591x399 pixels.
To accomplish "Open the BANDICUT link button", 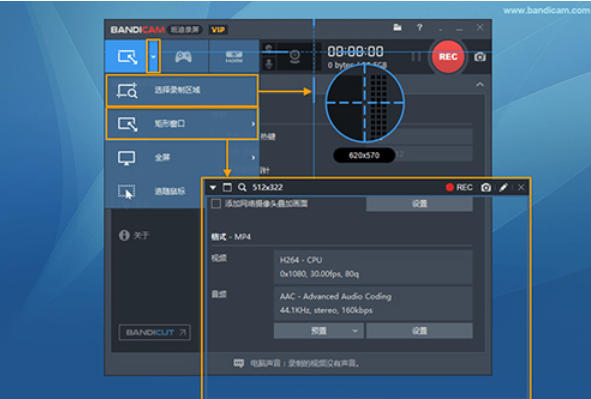I will pyautogui.click(x=155, y=332).
